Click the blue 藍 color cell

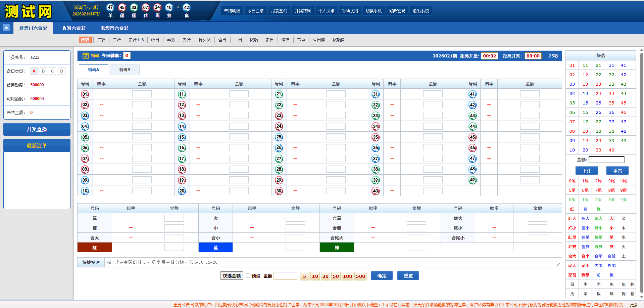[215, 248]
